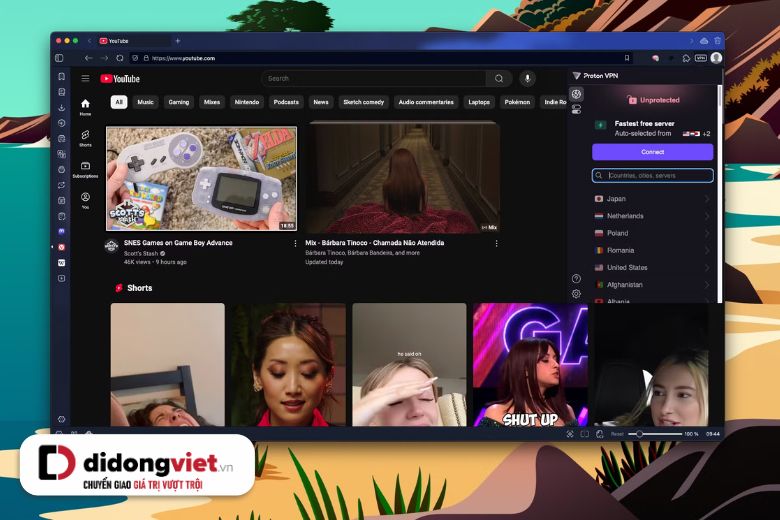Viewport: 780px width, 520px height.
Task: Open the Scott's Stash channel link
Action: [141, 253]
